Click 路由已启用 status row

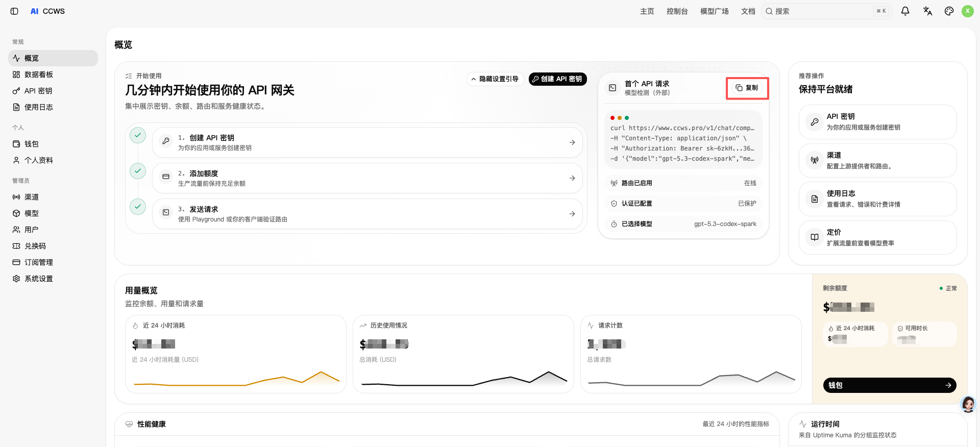683,183
